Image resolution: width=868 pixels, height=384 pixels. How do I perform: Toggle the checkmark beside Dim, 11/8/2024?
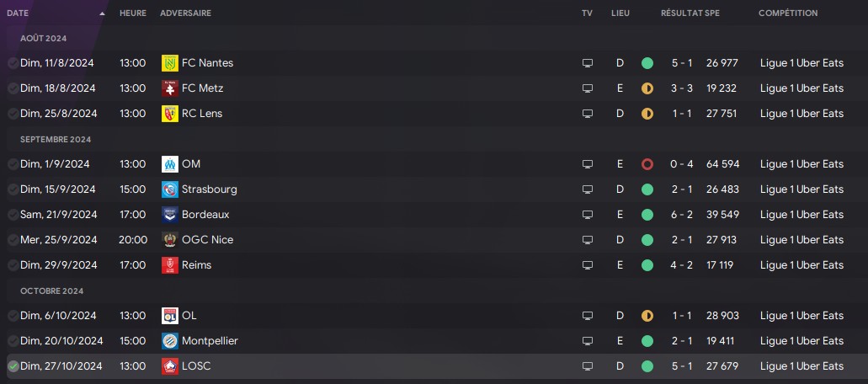coord(13,63)
